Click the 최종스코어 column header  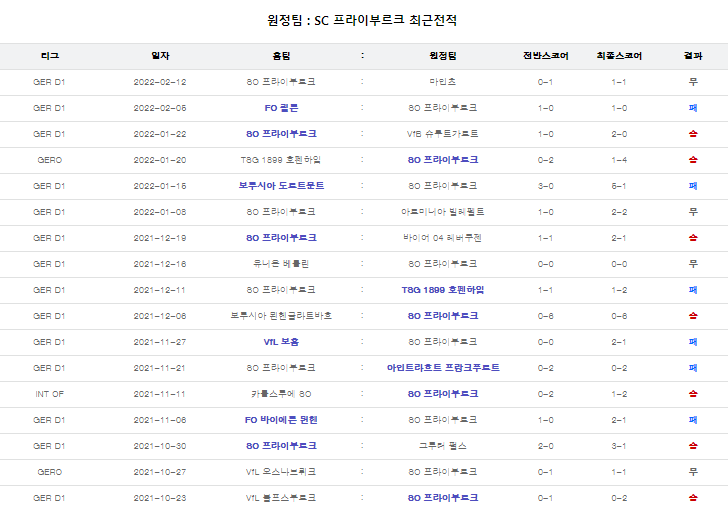(619, 56)
